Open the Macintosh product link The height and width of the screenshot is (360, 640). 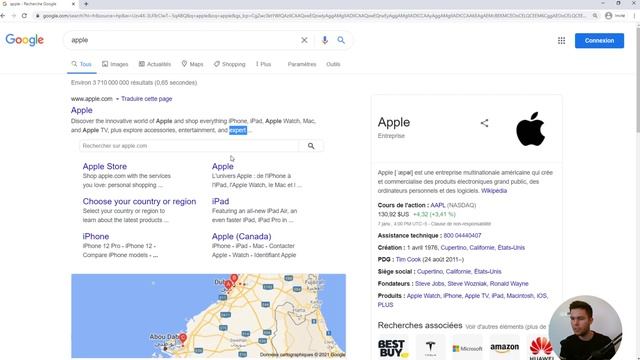(520, 296)
